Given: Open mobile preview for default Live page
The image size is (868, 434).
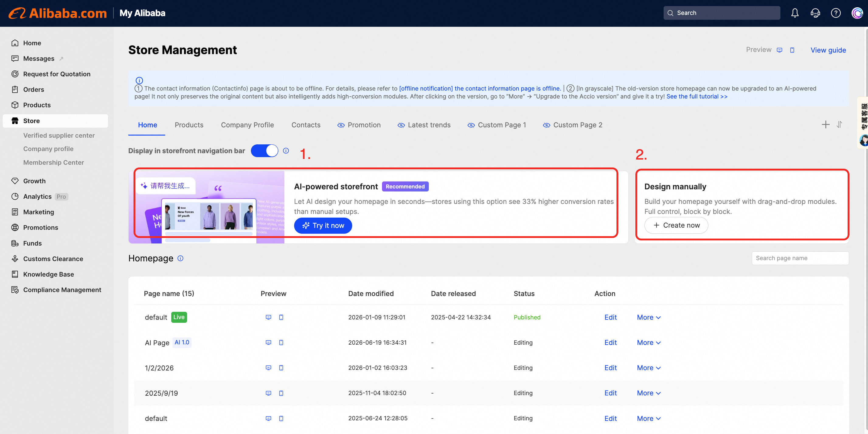Looking at the screenshot, I should [281, 317].
